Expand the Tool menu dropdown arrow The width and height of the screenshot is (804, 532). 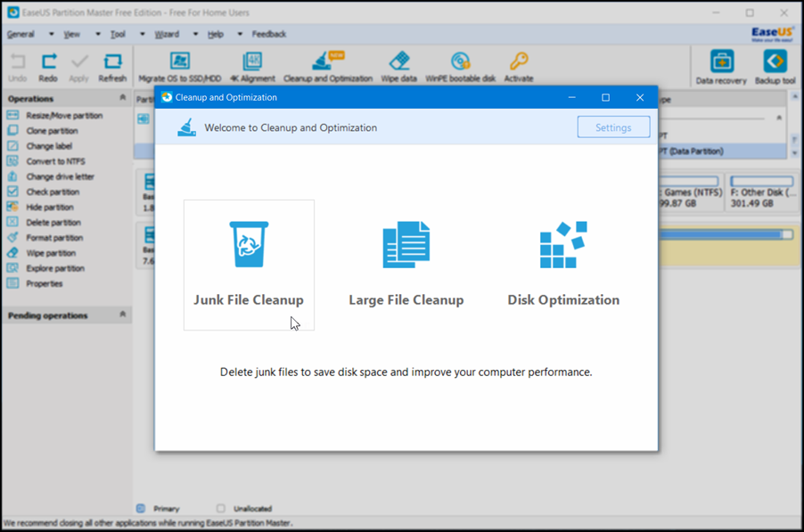coord(143,35)
